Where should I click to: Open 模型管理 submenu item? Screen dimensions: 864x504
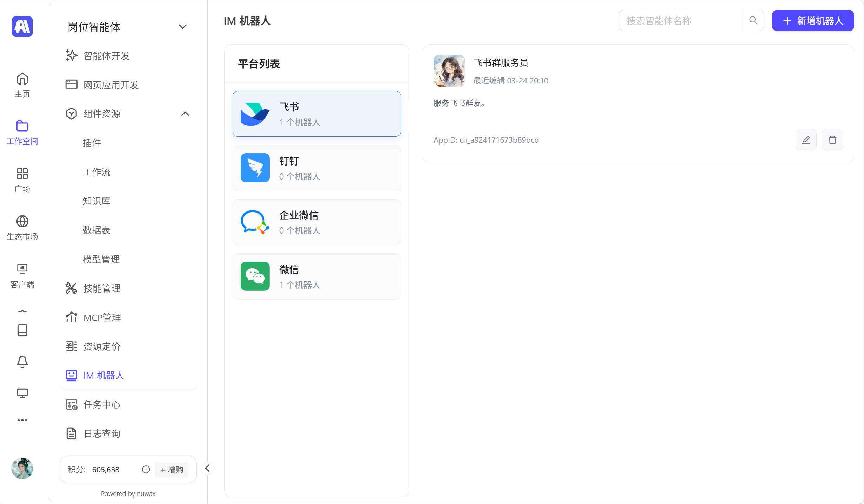(x=101, y=259)
